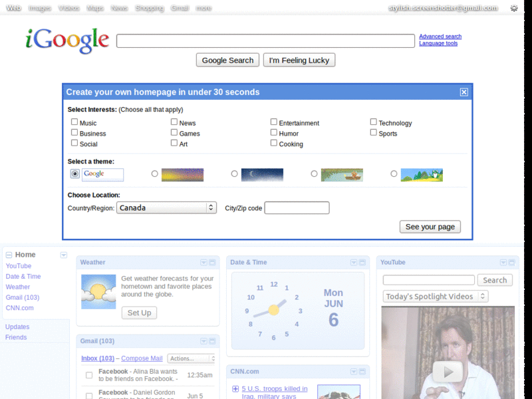Play the YouTube spotlight video
The height and width of the screenshot is (399, 532).
(448, 372)
